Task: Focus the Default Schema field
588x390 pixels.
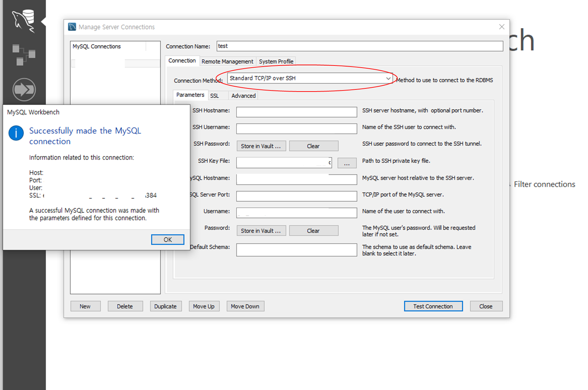Action: coord(296,250)
